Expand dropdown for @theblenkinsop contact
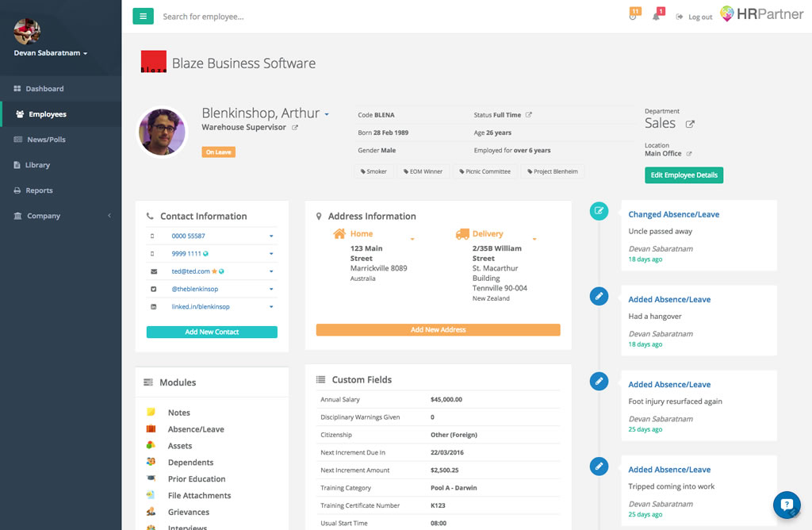The width and height of the screenshot is (812, 530). tap(271, 289)
